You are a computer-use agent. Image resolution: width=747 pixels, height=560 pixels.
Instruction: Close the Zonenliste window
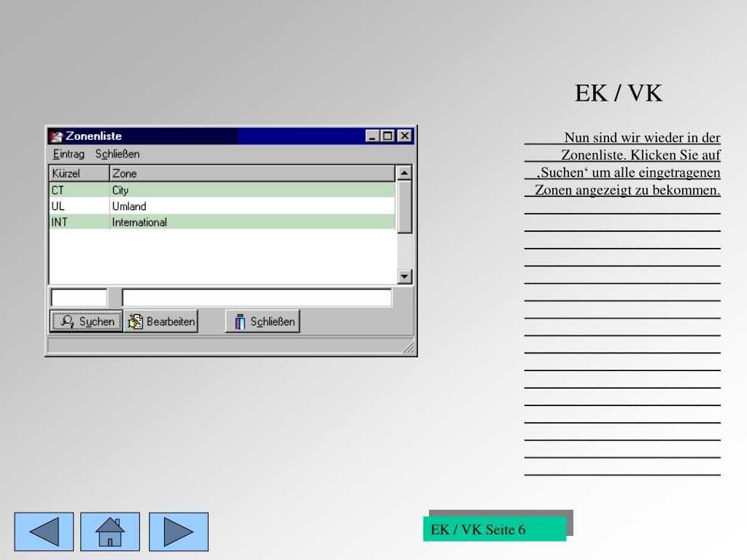coord(404,136)
